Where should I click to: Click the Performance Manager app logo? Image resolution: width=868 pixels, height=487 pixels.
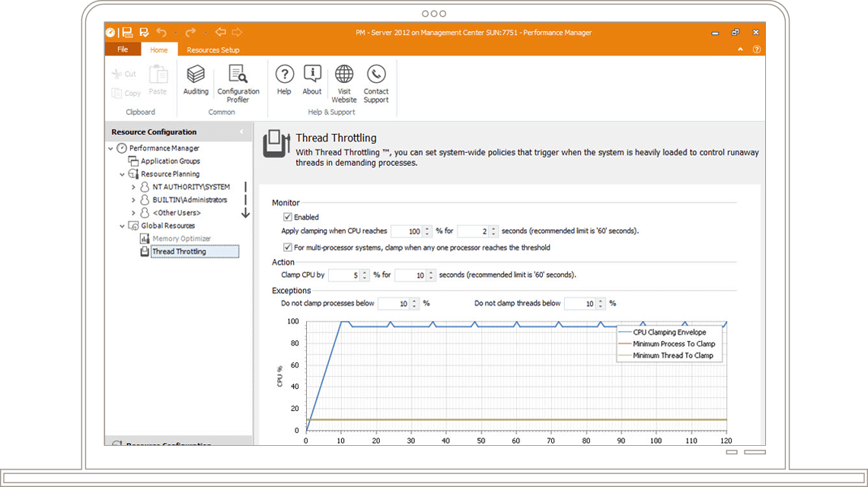click(110, 33)
